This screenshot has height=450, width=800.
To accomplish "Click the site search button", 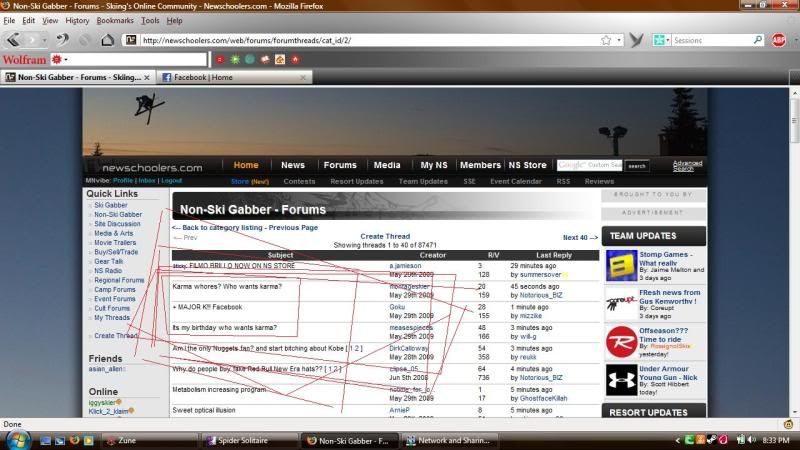I will [x=637, y=166].
